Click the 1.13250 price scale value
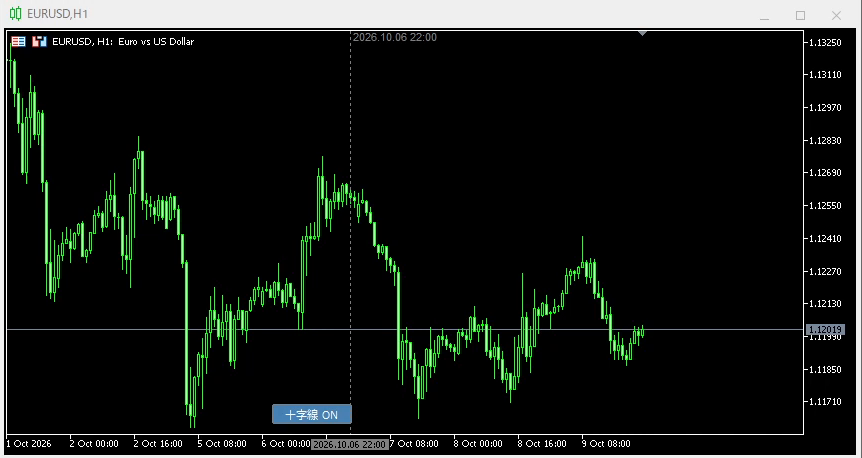The height and width of the screenshot is (458, 862). click(x=825, y=42)
